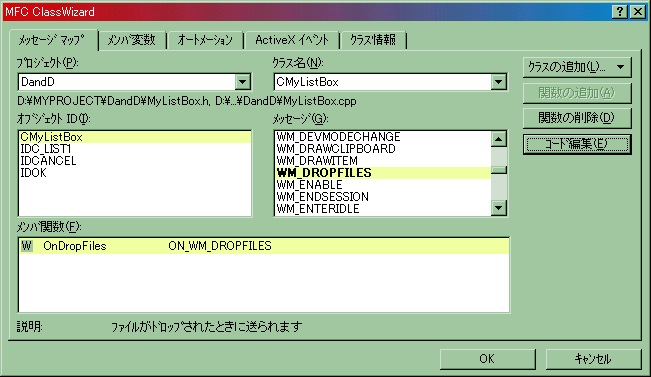The image size is (651, 377).
Task: Select WM_DRAWITEM message
Action: click(x=383, y=161)
